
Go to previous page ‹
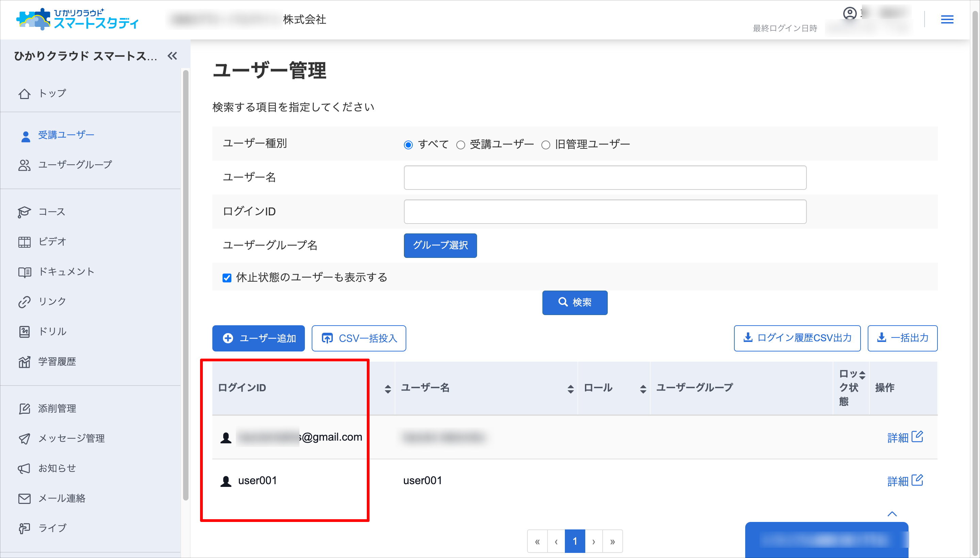(556, 542)
